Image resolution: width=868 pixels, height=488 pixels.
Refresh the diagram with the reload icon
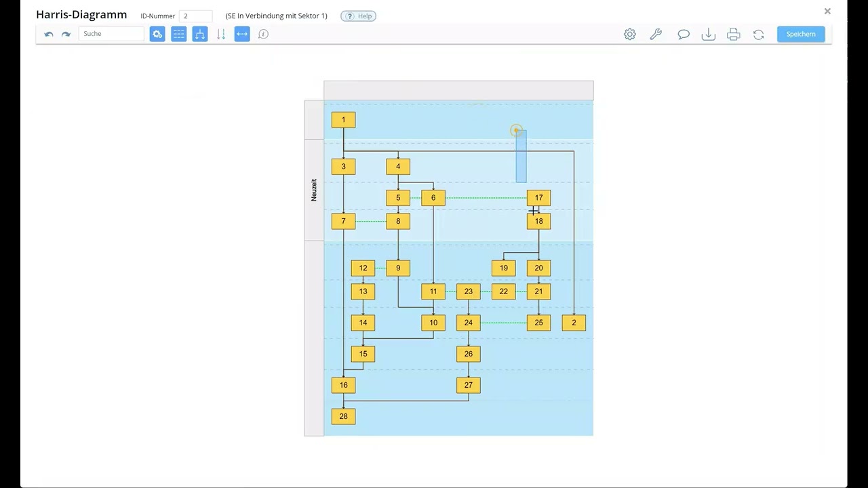pos(759,34)
